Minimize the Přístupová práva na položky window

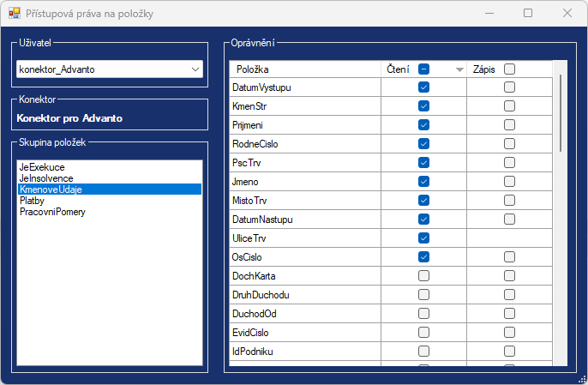click(x=489, y=14)
